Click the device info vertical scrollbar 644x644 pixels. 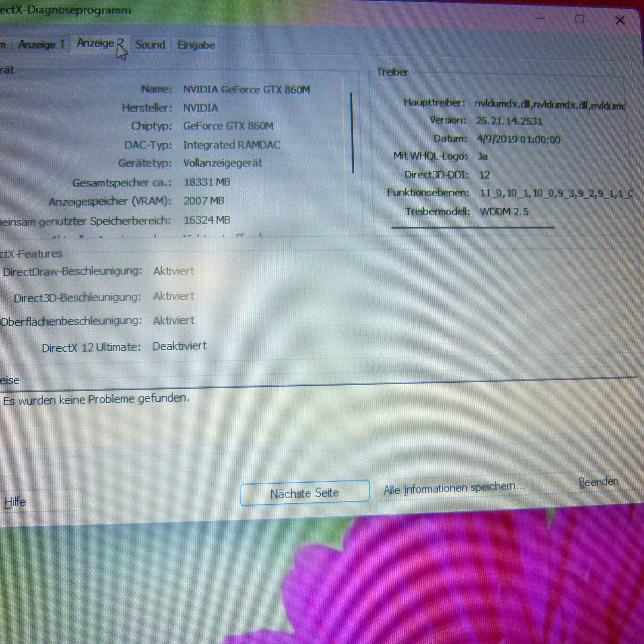[353, 133]
